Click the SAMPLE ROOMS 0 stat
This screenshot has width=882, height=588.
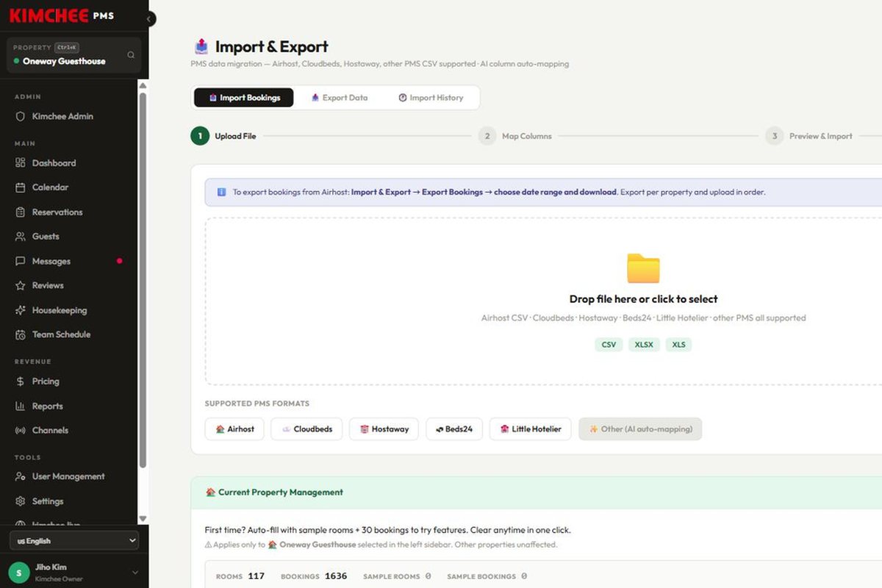coord(397,576)
